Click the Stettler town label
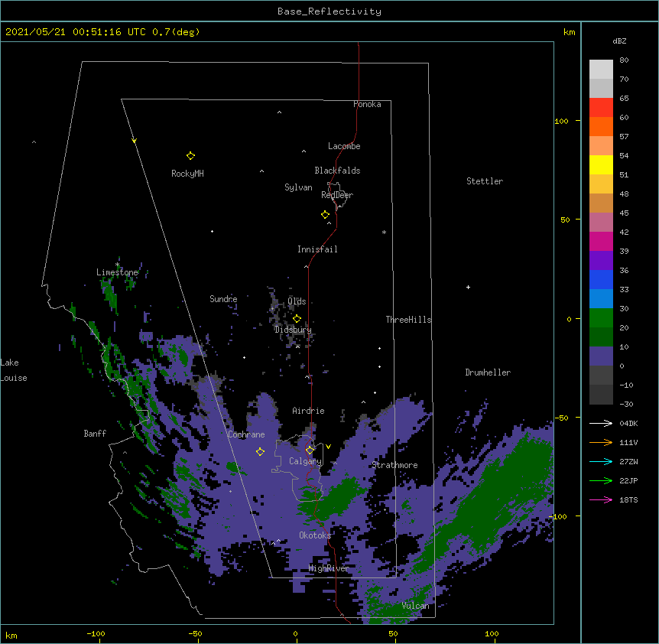The width and height of the screenshot is (659, 644). (485, 181)
